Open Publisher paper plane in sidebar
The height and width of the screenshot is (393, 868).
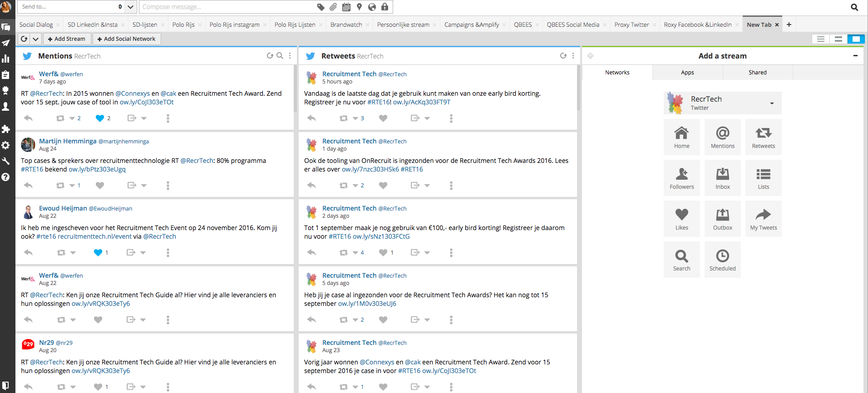6,43
